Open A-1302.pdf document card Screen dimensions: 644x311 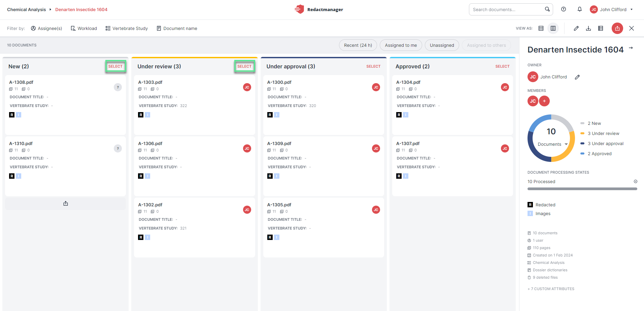click(x=195, y=228)
